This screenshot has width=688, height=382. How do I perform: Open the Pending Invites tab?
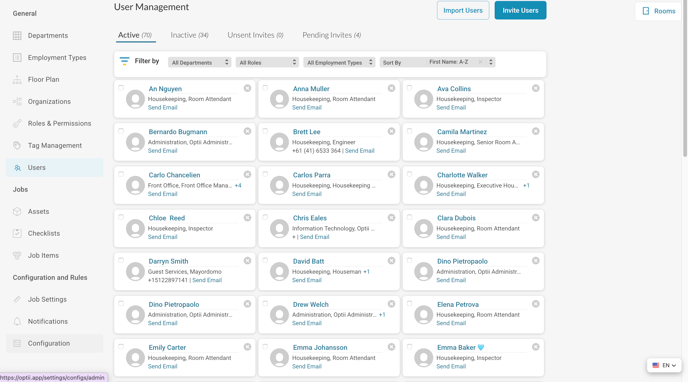click(x=332, y=35)
